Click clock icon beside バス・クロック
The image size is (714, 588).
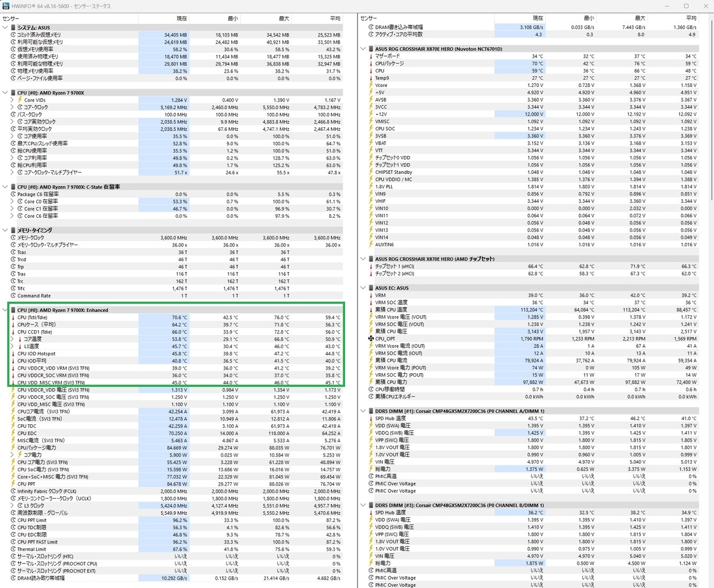click(x=13, y=114)
